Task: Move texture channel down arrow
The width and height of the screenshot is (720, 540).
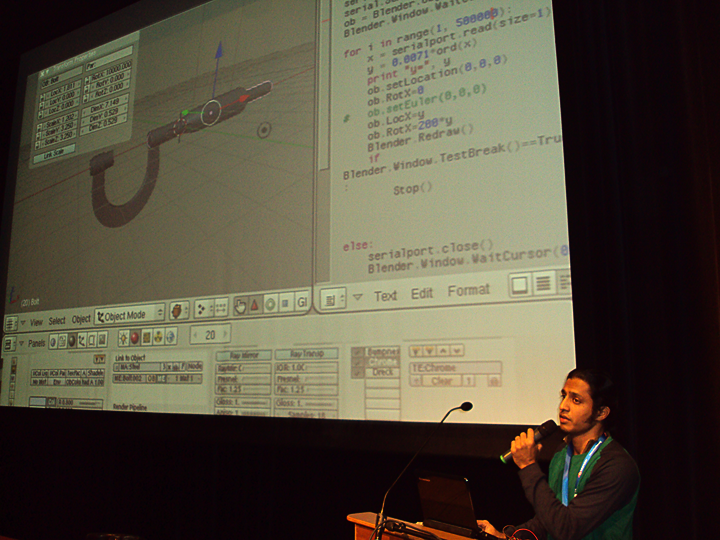Action: (456, 350)
